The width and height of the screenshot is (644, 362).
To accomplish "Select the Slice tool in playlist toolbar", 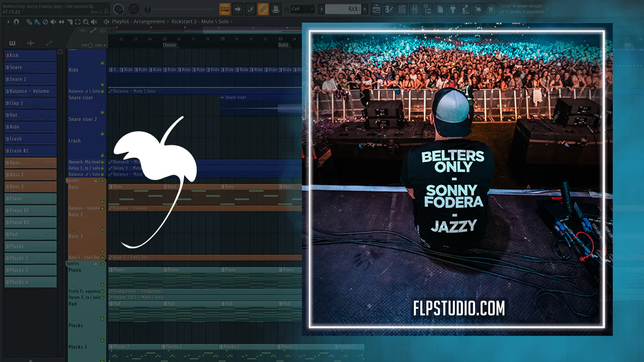I will click(x=69, y=22).
